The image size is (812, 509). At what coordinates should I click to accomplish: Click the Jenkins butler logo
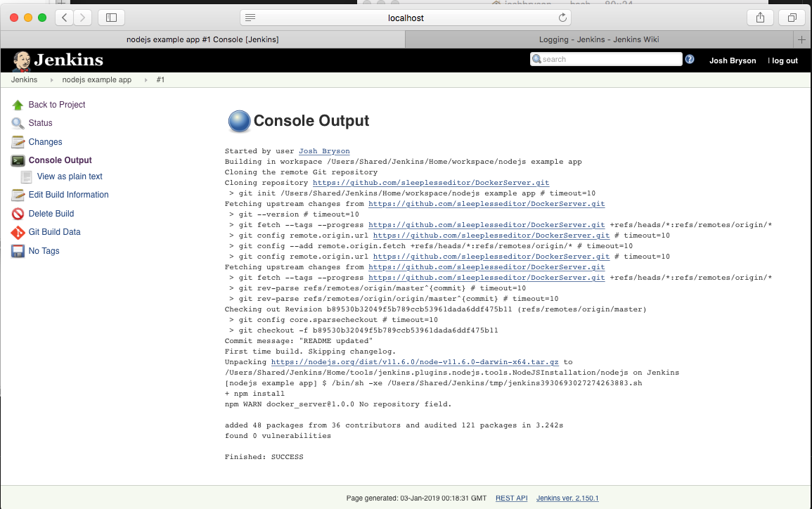click(22, 60)
